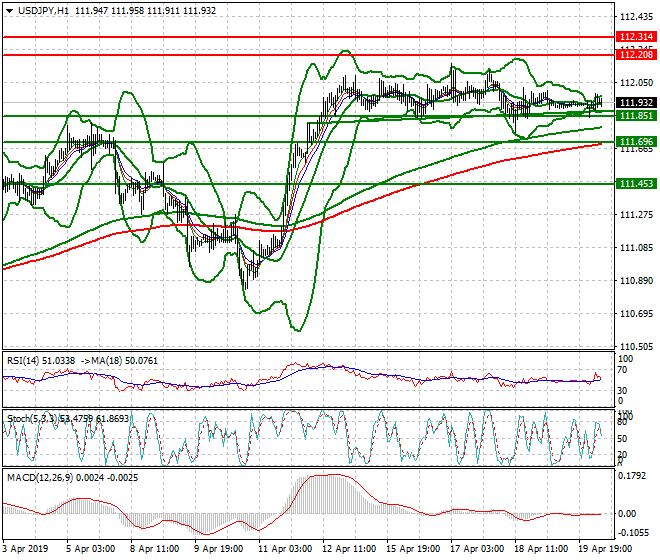Click the 19 Apr 19:00 time axis label
This screenshot has width=660, height=560.
(605, 549)
